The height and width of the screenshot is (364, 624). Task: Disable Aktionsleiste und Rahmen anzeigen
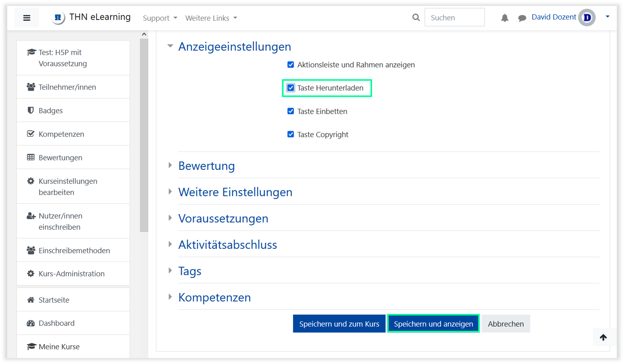coord(291,64)
